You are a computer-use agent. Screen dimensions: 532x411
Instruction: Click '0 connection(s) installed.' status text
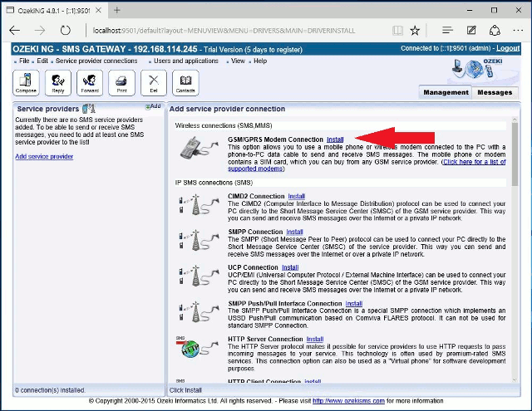50,390
